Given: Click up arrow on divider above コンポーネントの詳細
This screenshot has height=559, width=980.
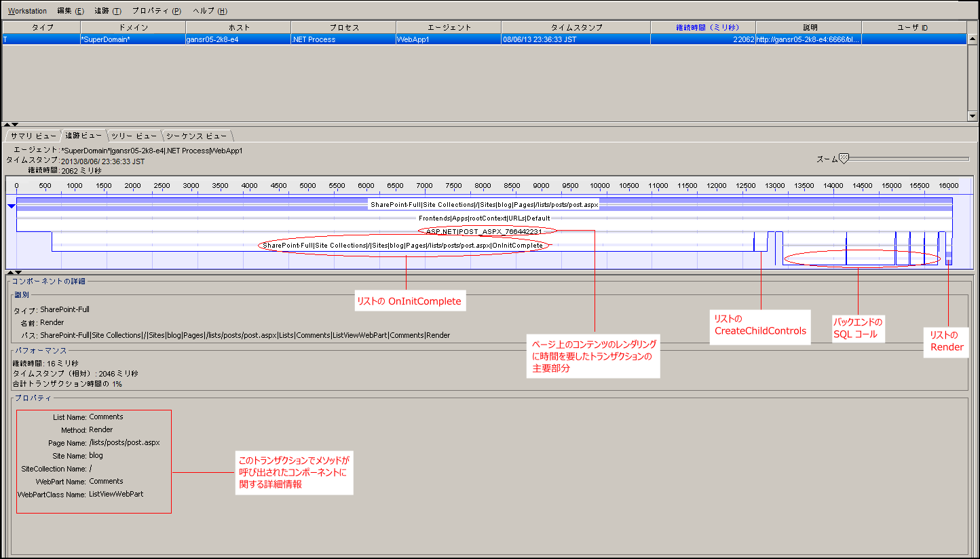Looking at the screenshot, I should tap(10, 272).
